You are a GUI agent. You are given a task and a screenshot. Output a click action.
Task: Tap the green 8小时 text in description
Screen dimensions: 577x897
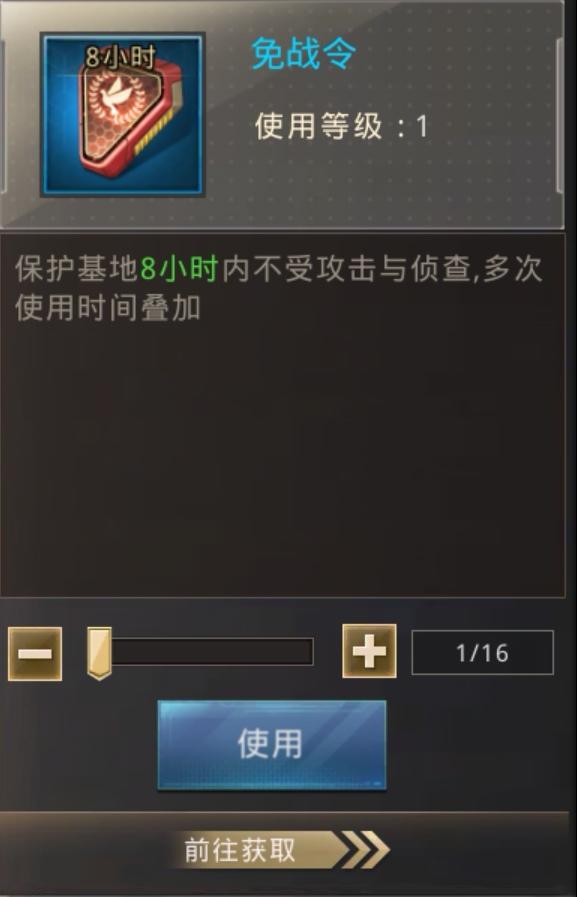pyautogui.click(x=180, y=269)
